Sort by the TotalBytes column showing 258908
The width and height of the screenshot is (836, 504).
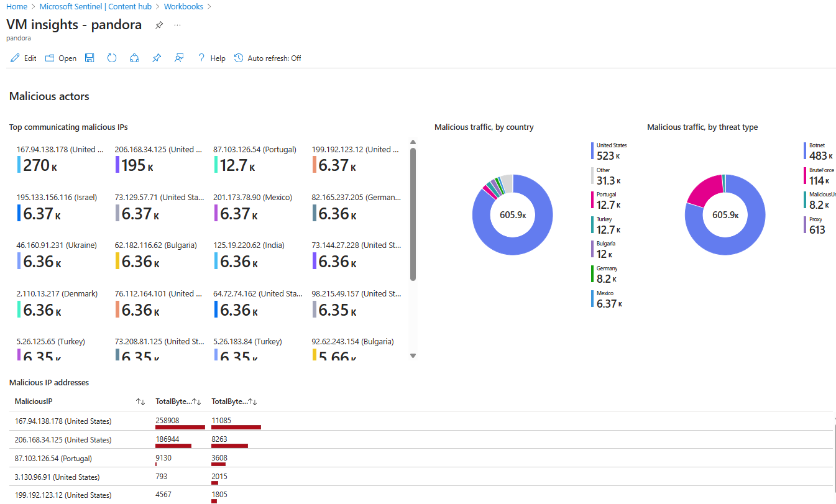(196, 402)
